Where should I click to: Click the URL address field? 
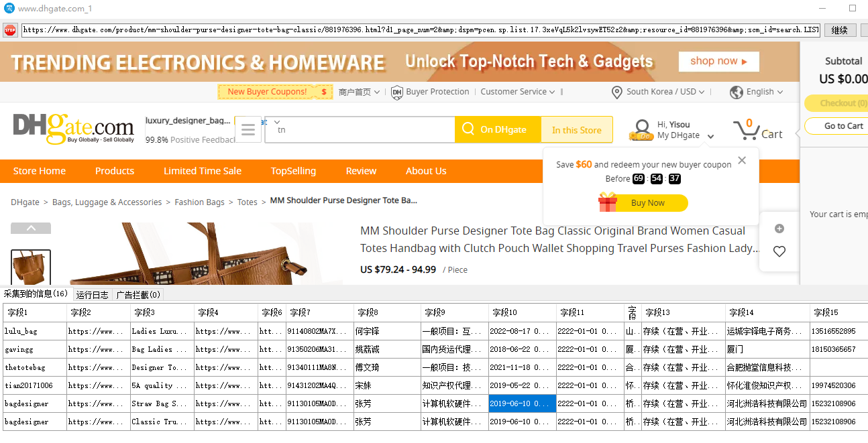click(x=421, y=30)
